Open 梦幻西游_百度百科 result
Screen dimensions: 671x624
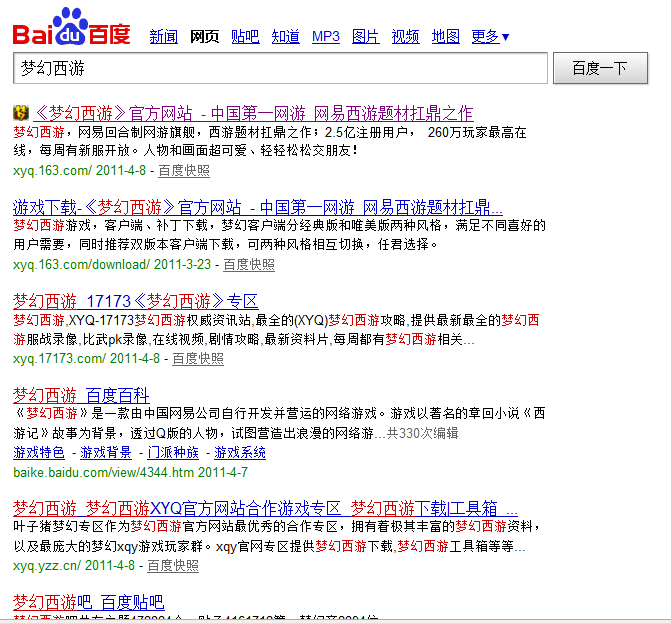tap(81, 395)
